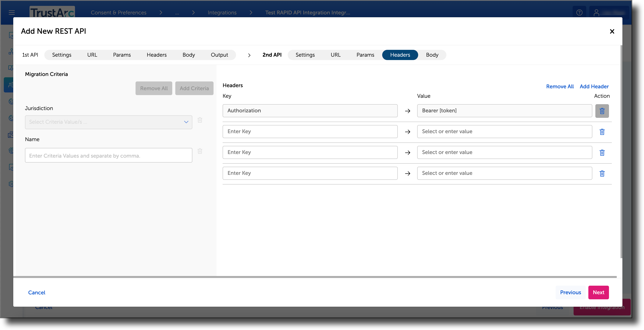Click the 2nd API label

point(272,55)
